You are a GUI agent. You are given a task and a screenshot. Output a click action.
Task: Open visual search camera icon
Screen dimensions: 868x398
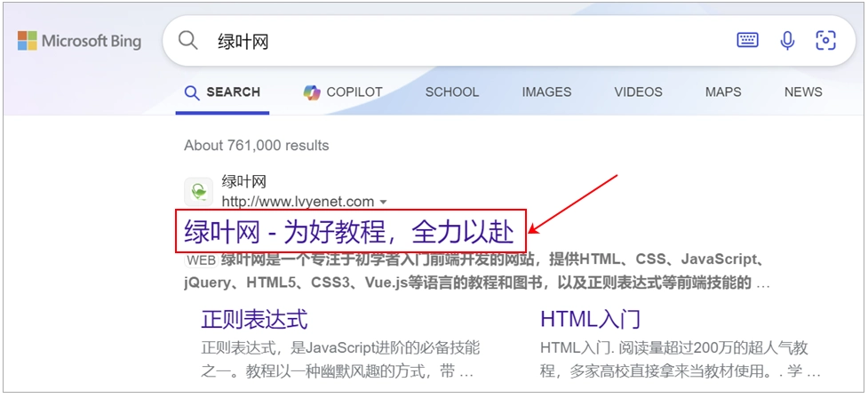click(825, 40)
